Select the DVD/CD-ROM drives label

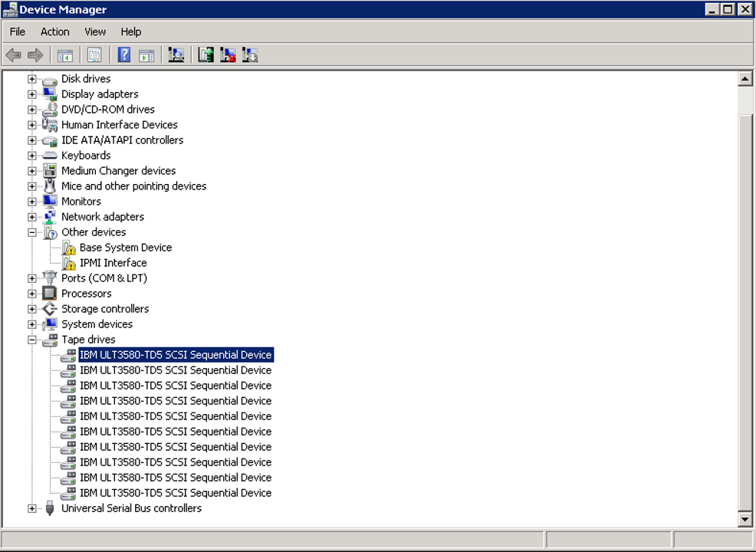click(x=108, y=110)
